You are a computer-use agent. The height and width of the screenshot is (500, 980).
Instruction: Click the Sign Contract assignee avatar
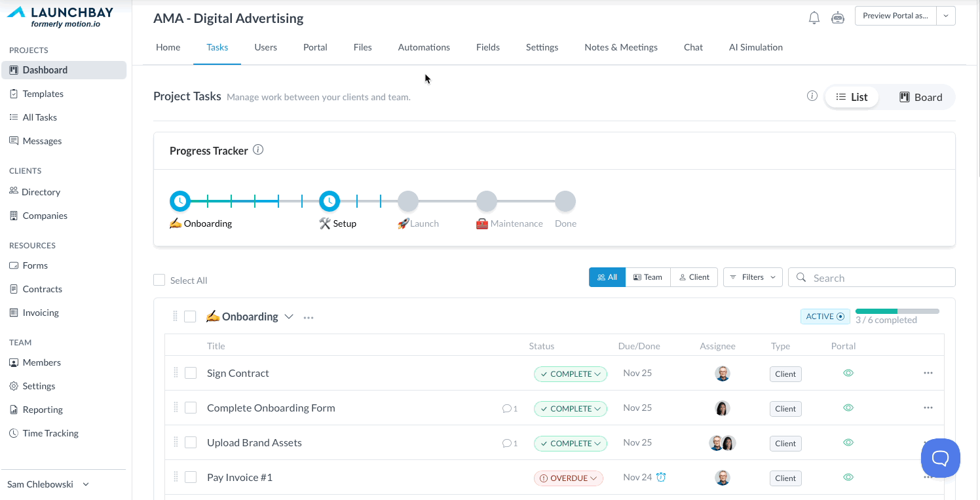point(723,374)
